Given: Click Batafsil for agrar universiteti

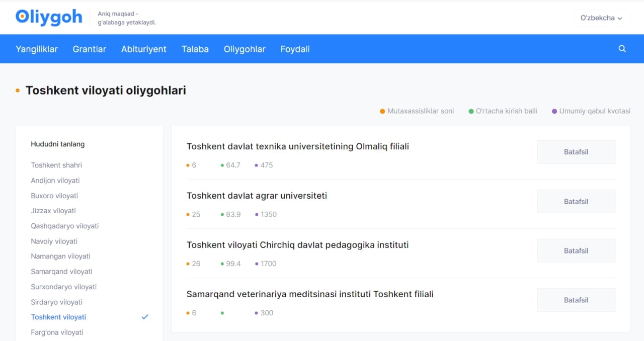Looking at the screenshot, I should [576, 201].
